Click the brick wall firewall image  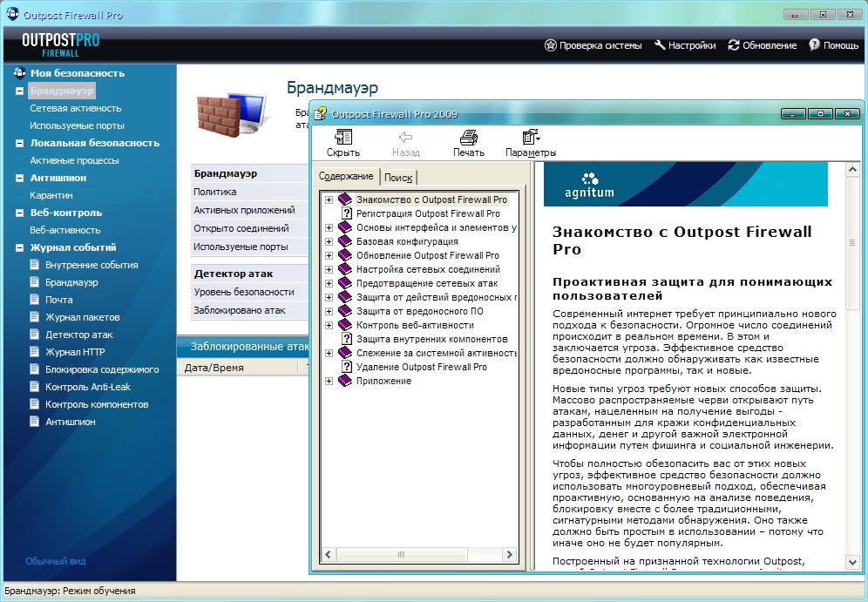[231, 114]
